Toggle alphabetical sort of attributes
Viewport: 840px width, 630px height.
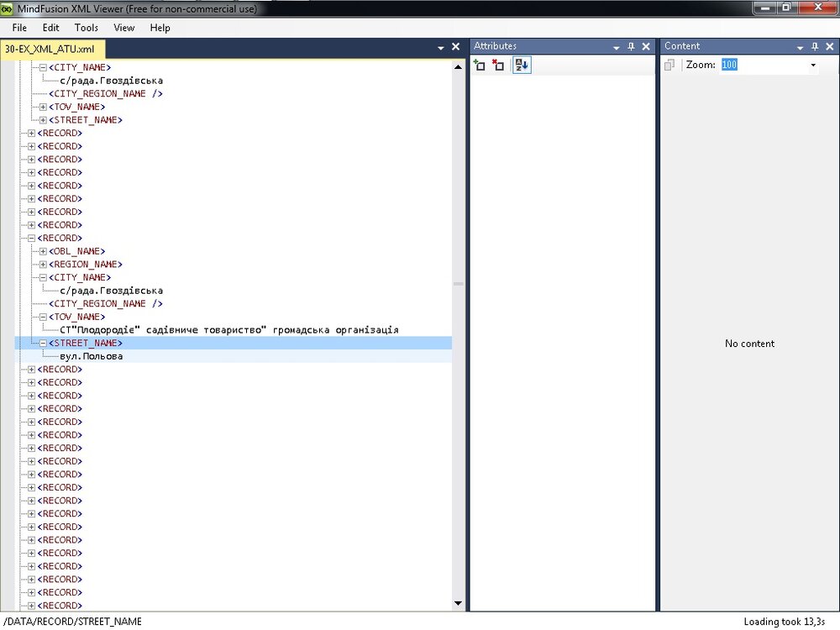522,66
